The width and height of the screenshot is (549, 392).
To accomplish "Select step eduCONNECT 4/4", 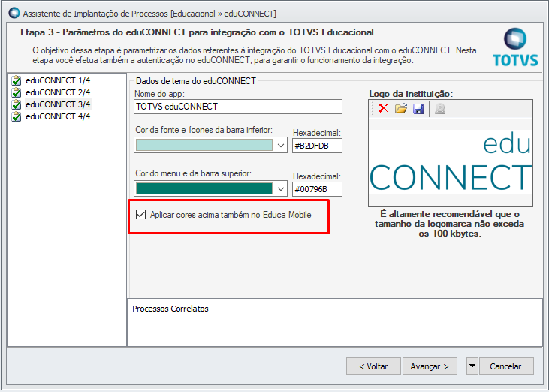I will click(x=58, y=116).
